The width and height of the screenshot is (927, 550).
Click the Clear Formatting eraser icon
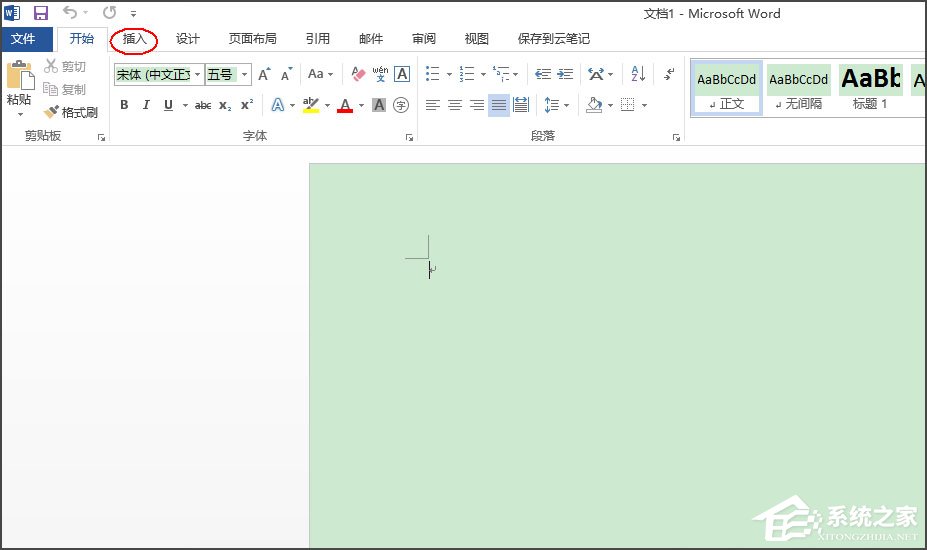(x=358, y=74)
